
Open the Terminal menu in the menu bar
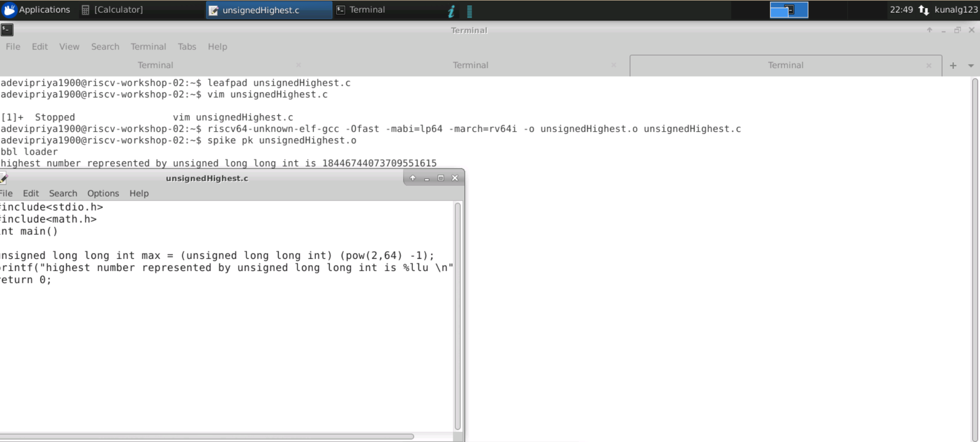pos(148,46)
